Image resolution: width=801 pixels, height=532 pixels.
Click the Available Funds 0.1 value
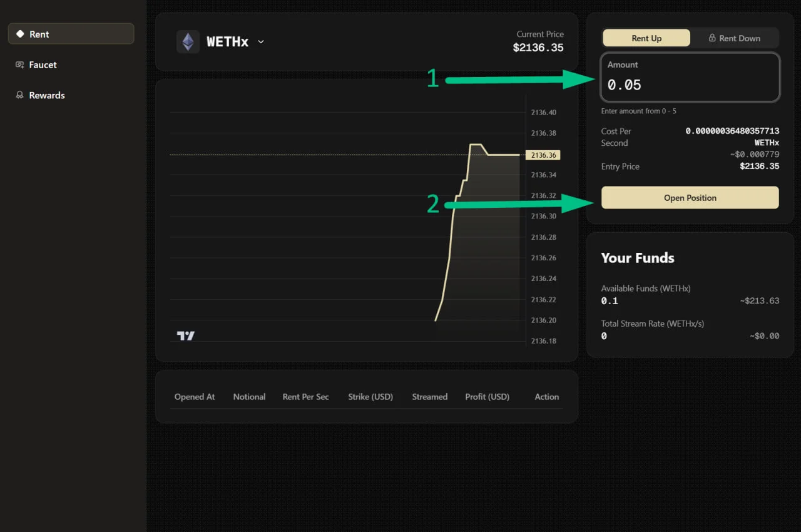pyautogui.click(x=610, y=301)
